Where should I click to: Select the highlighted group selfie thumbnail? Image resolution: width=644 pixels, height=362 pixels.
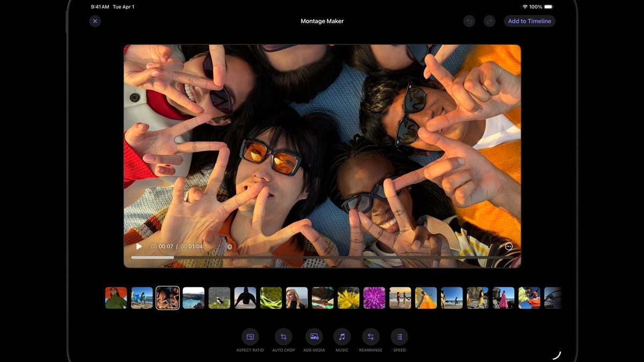[167, 298]
